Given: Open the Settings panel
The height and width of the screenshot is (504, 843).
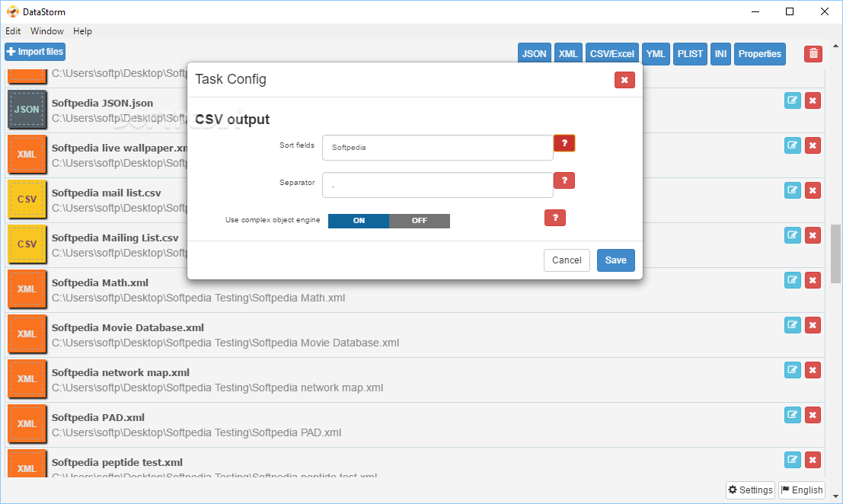Looking at the screenshot, I should 750,490.
